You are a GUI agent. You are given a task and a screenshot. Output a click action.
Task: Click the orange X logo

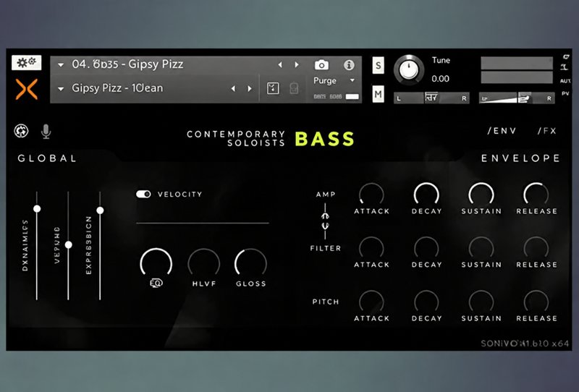(27, 89)
